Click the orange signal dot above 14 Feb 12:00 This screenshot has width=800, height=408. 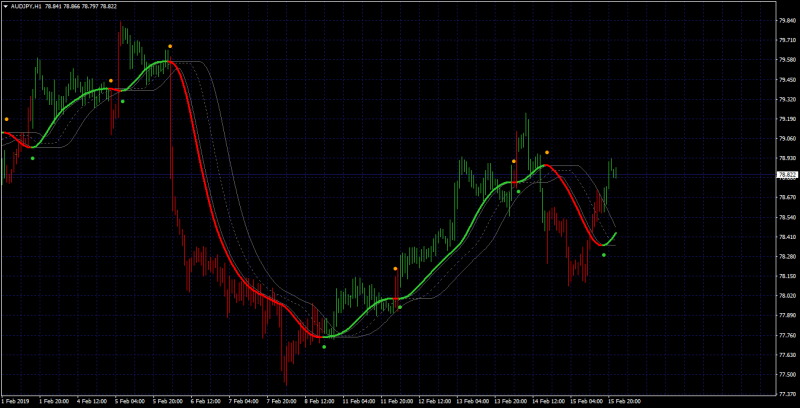(x=547, y=152)
